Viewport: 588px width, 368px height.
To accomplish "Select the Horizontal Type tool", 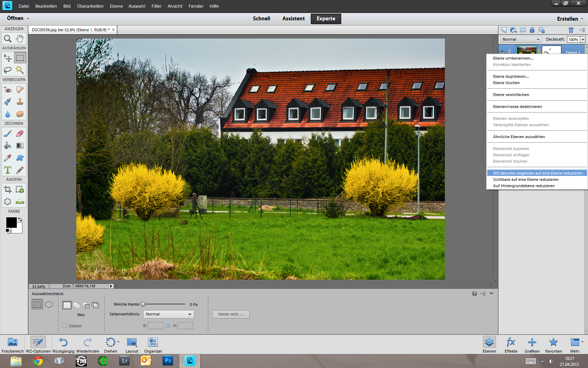I will pos(8,170).
